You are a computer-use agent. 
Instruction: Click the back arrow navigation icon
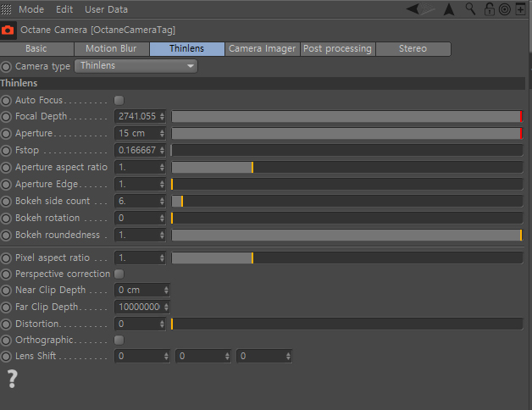point(419,8)
